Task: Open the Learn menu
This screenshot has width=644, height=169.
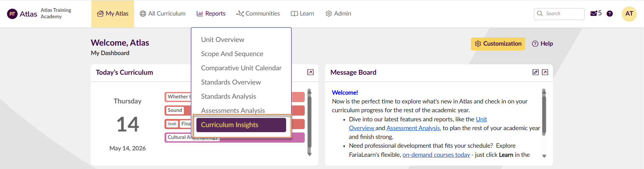Action: [x=302, y=14]
